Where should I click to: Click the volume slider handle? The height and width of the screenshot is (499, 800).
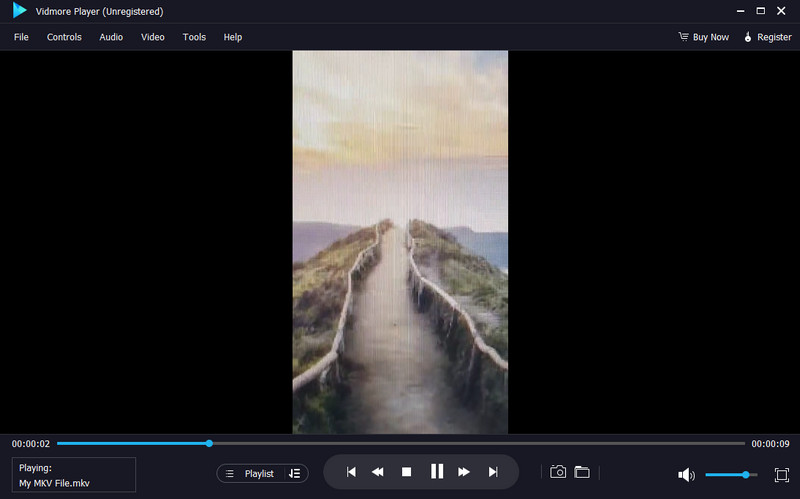tap(746, 474)
